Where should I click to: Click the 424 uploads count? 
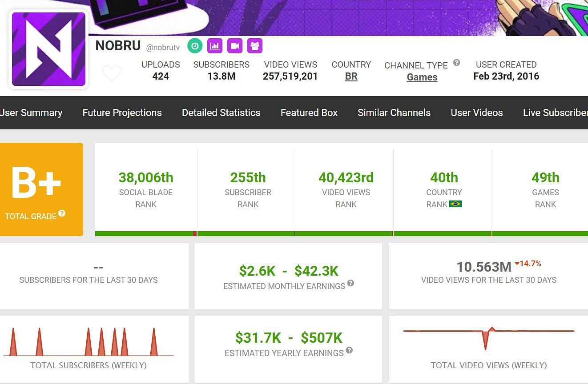[161, 76]
